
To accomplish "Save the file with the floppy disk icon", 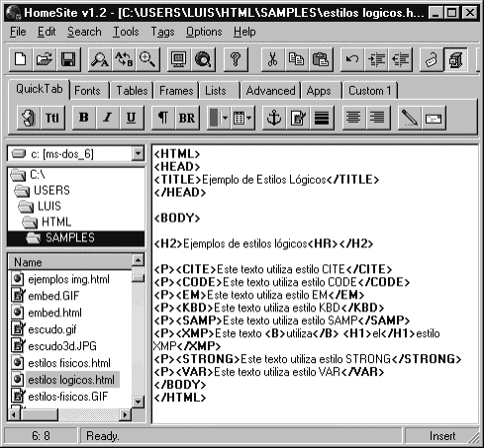I will (x=68, y=59).
